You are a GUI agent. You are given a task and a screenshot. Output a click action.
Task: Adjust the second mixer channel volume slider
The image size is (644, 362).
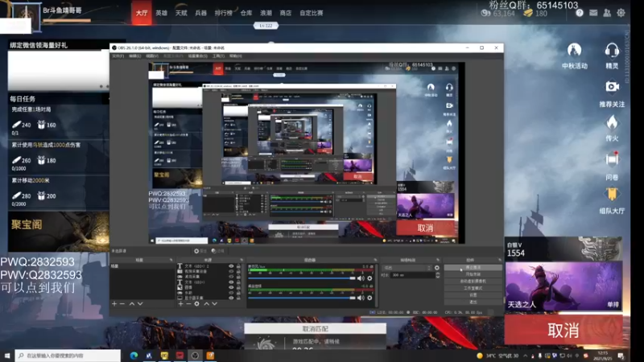click(x=302, y=298)
